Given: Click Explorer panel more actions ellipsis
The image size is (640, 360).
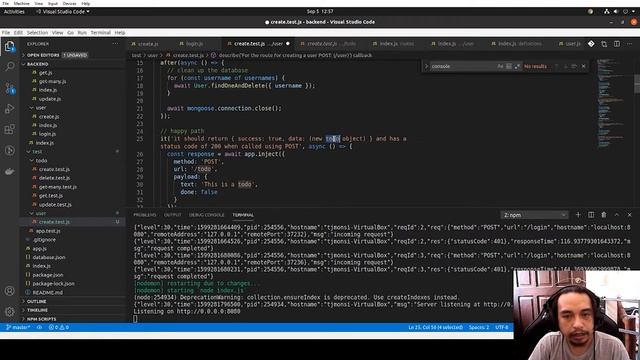Looking at the screenshot, I should click(115, 44).
